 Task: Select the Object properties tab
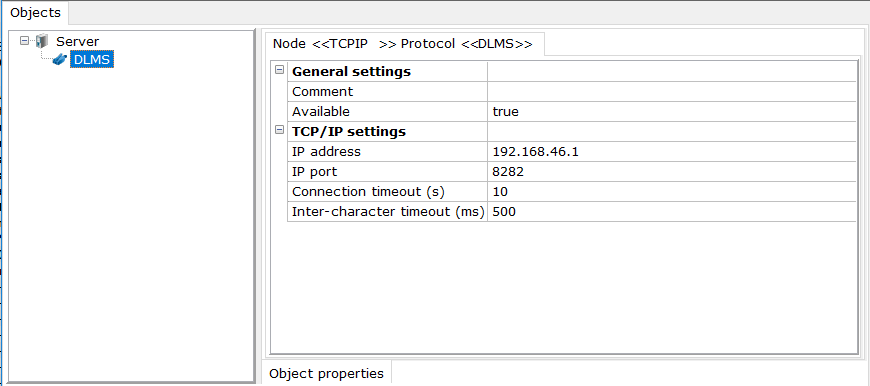coord(326,373)
